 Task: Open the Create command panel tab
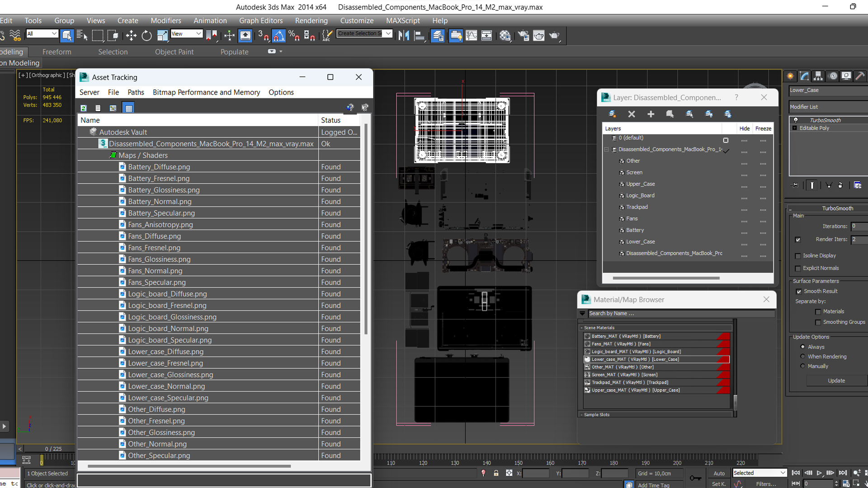tap(790, 76)
